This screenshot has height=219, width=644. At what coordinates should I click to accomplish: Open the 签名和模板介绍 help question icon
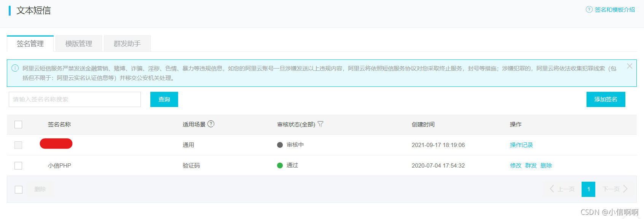[589, 10]
